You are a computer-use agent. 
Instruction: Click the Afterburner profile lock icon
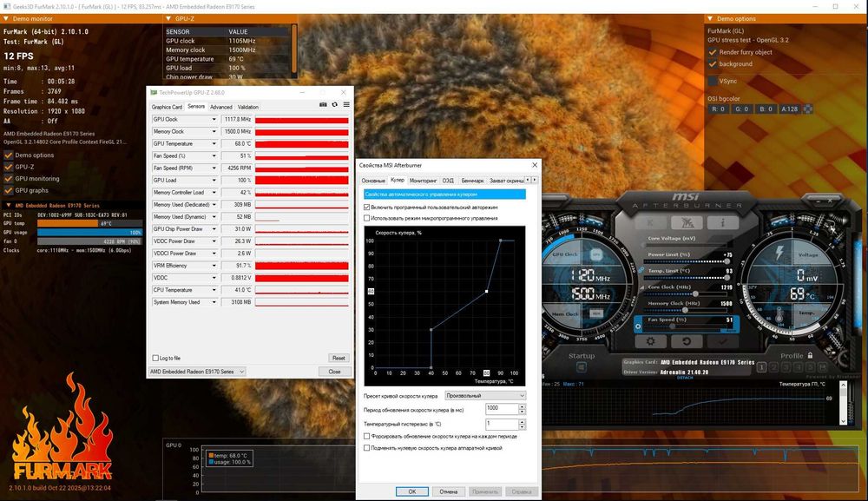click(x=811, y=355)
